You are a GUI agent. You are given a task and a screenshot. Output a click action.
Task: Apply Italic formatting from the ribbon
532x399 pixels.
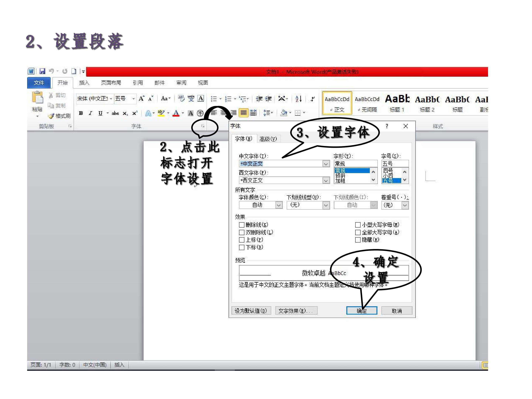click(x=91, y=113)
